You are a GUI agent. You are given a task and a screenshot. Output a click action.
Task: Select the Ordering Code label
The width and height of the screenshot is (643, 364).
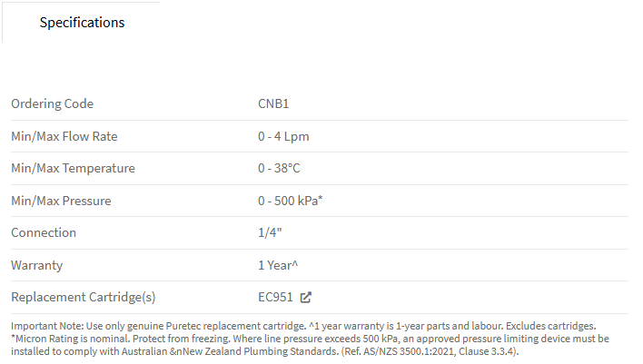[52, 103]
